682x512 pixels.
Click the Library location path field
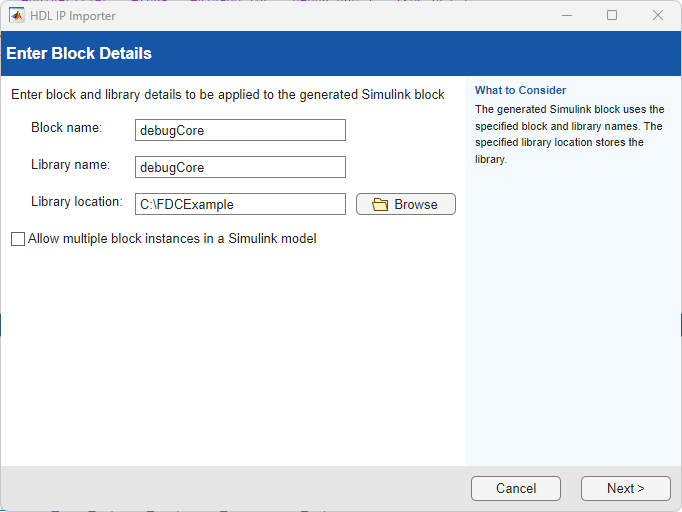coord(240,204)
